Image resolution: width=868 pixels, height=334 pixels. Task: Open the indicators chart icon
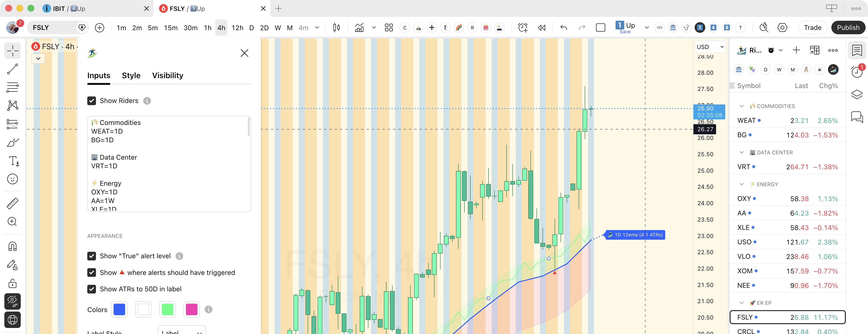tap(359, 28)
